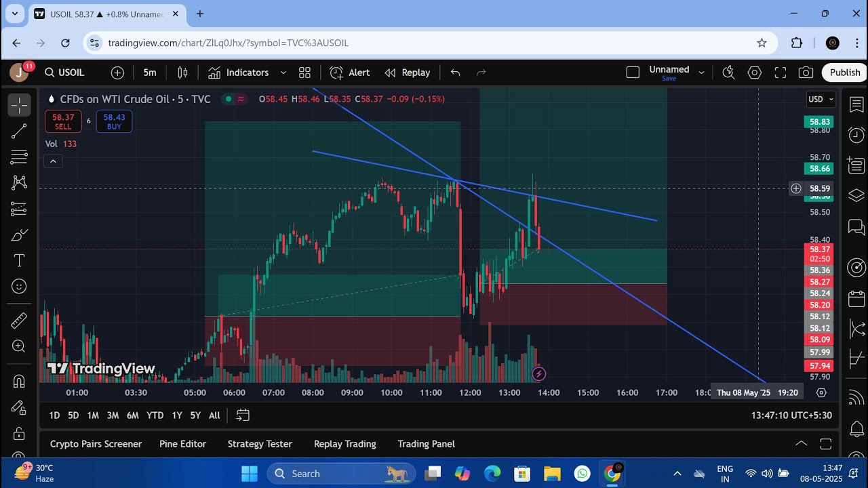Open the Fibonacci retracement tools

19,157
